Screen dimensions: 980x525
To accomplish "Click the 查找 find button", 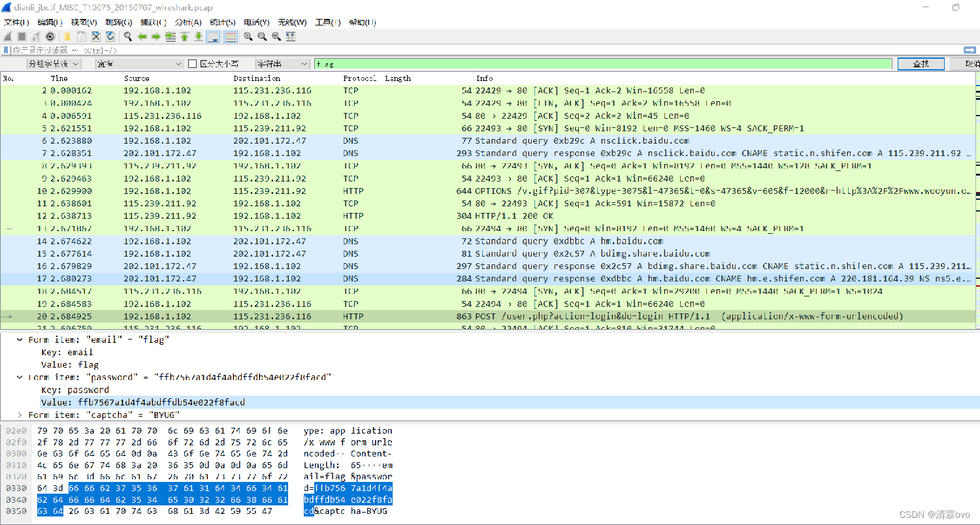I will pos(921,64).
